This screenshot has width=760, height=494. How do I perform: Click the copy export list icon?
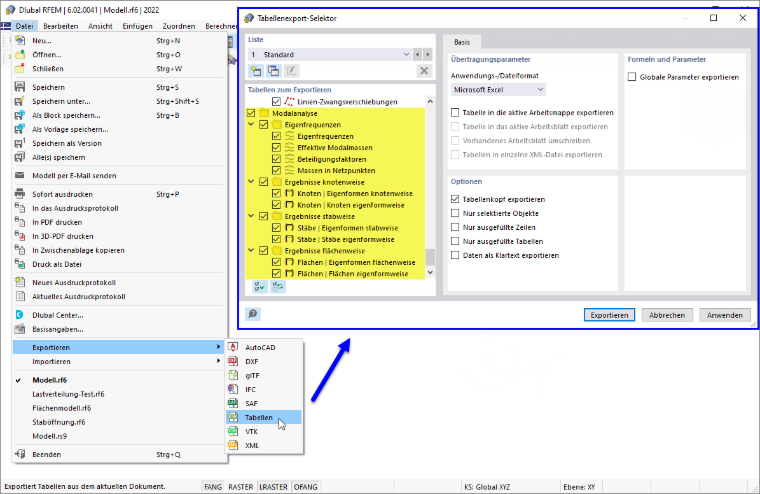click(273, 71)
